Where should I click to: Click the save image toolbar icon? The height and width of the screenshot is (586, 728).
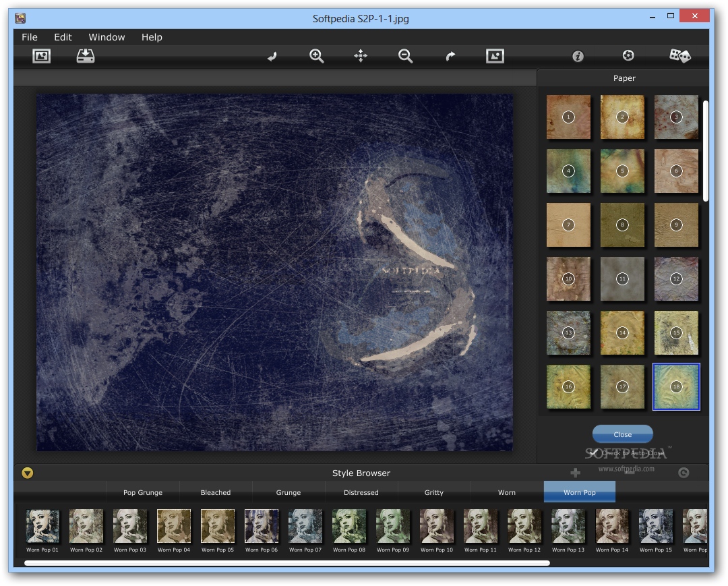tap(86, 56)
